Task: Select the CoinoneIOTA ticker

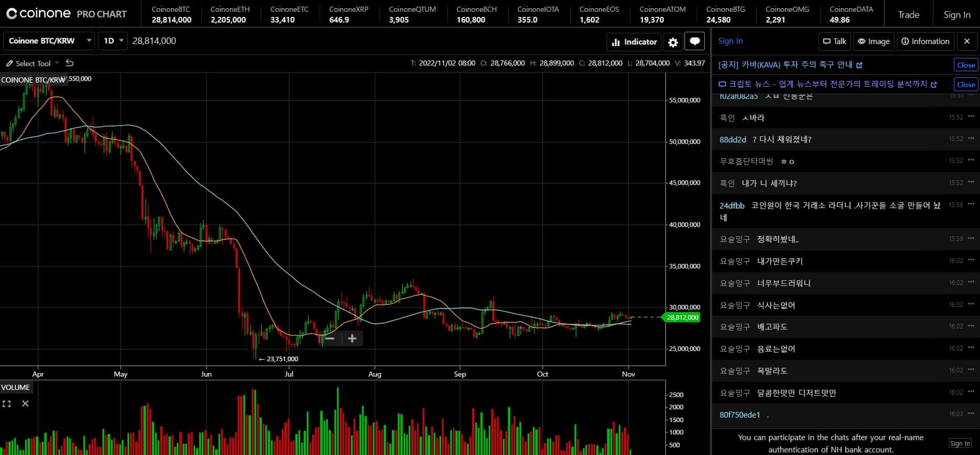Action: coord(538,15)
